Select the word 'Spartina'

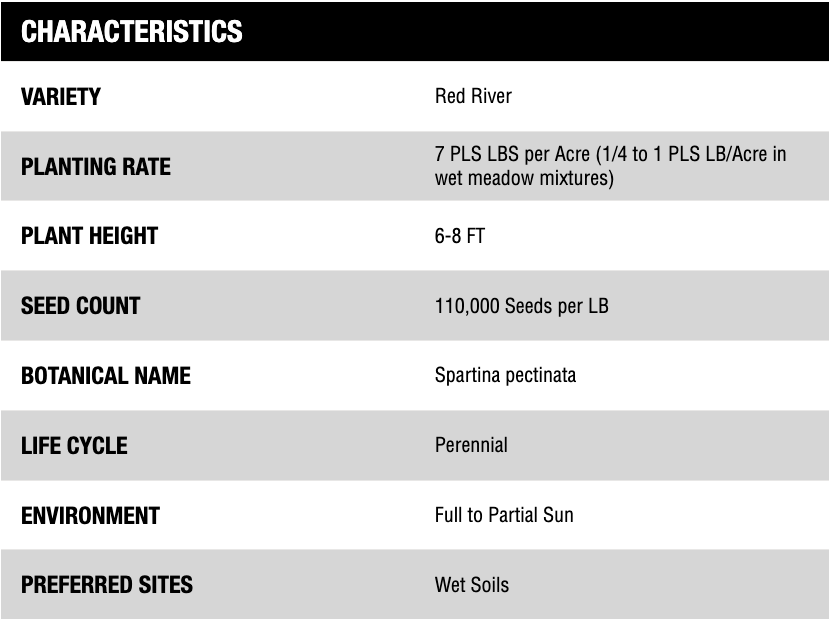point(467,376)
